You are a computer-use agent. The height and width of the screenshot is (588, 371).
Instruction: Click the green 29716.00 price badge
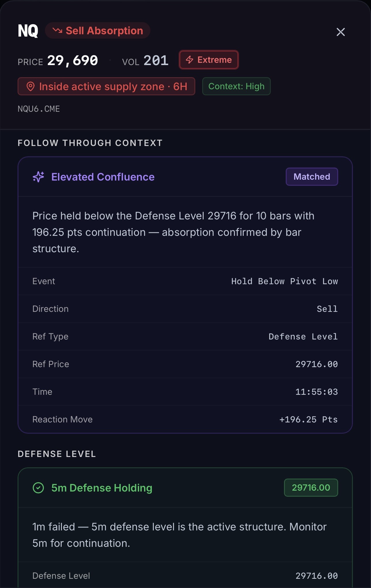click(x=311, y=488)
